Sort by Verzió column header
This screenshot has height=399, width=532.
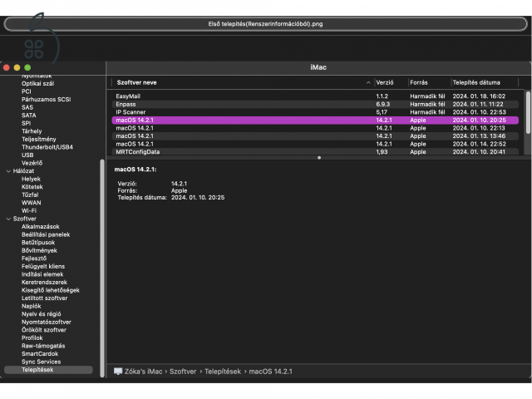click(x=384, y=82)
